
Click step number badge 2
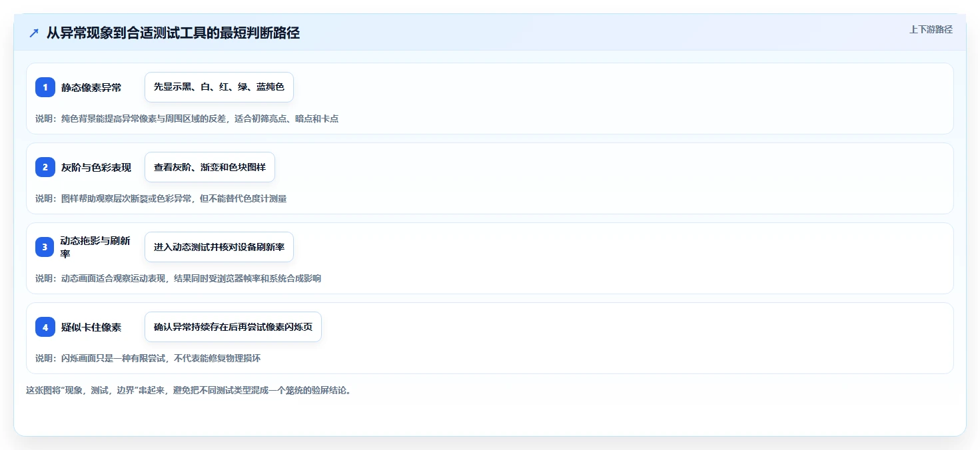tap(45, 167)
